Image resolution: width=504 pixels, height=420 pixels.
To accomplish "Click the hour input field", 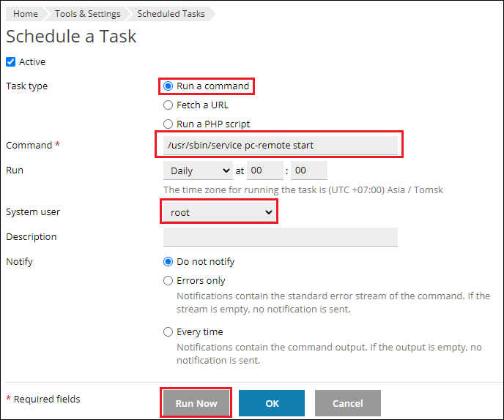I will (264, 170).
